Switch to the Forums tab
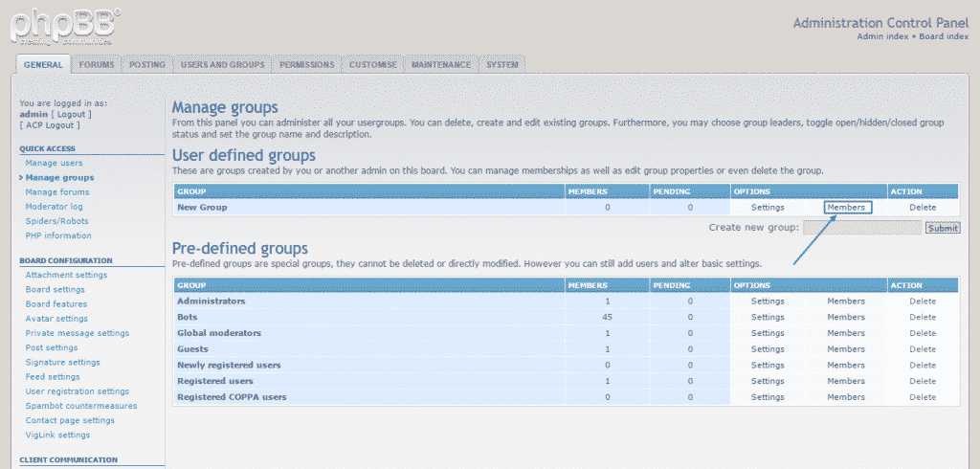The height and width of the screenshot is (469, 980). pos(97,64)
